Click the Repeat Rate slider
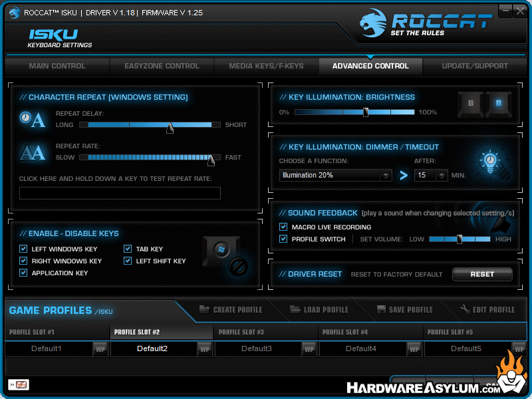The image size is (532, 399). pos(150,158)
